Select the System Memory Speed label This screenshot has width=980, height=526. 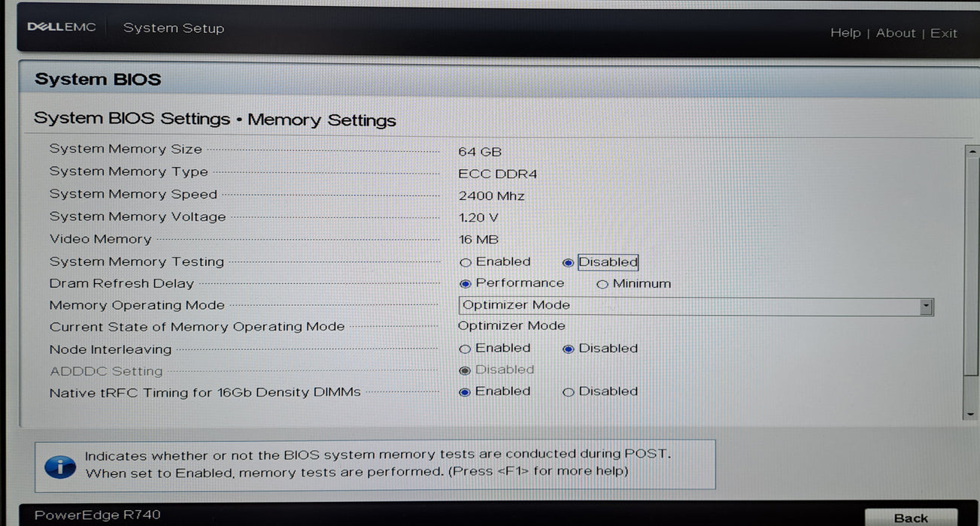[133, 194]
